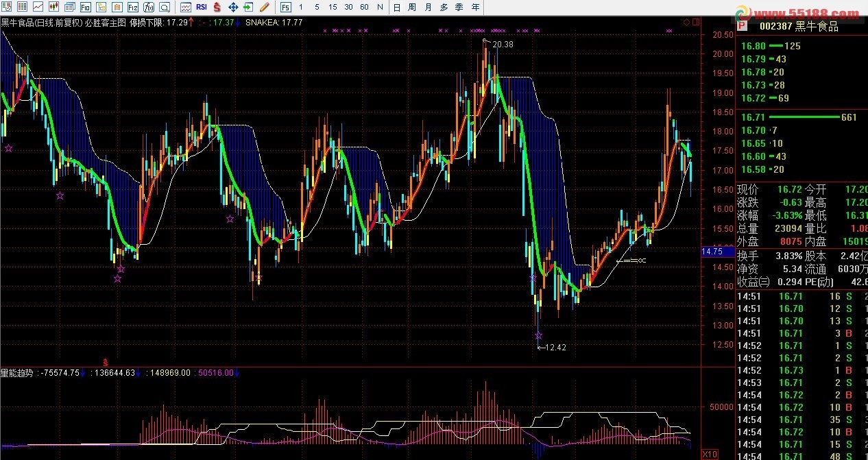Select the pencil drawing tool
The height and width of the screenshot is (460, 868).
click(x=263, y=7)
